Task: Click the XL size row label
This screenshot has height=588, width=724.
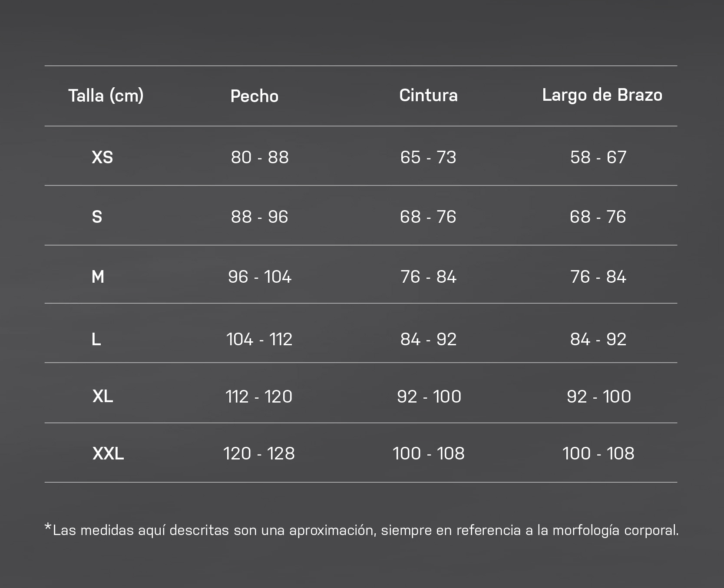Action: tap(103, 396)
